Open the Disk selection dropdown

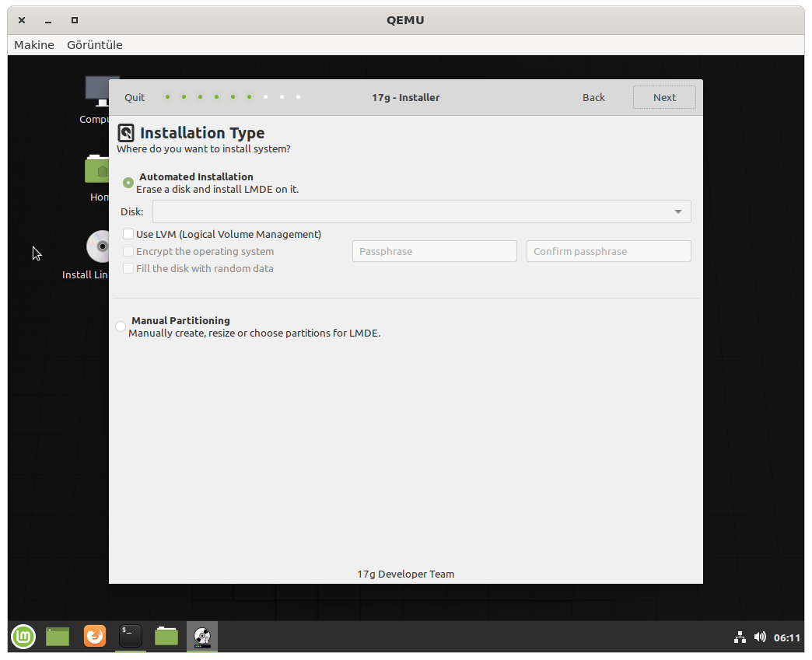pyautogui.click(x=422, y=211)
